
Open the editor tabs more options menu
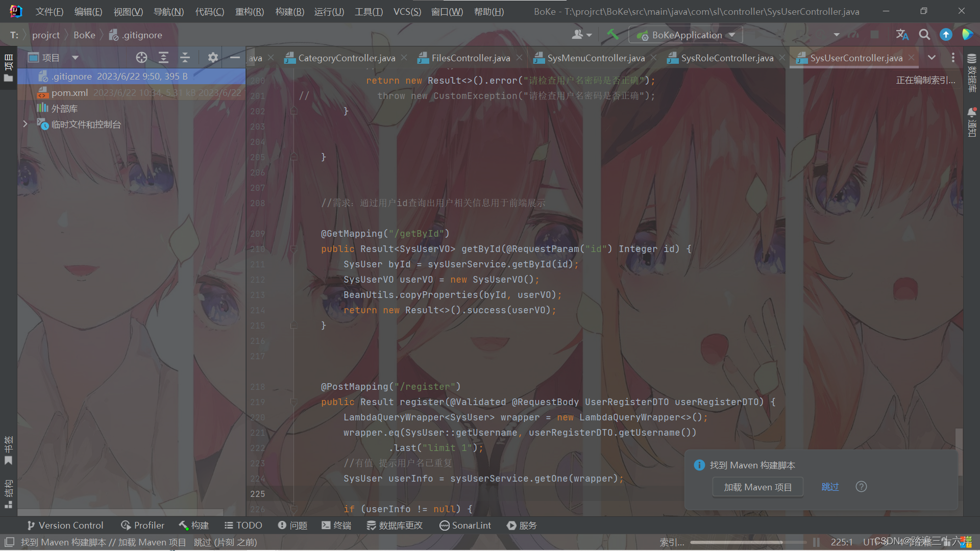953,58
